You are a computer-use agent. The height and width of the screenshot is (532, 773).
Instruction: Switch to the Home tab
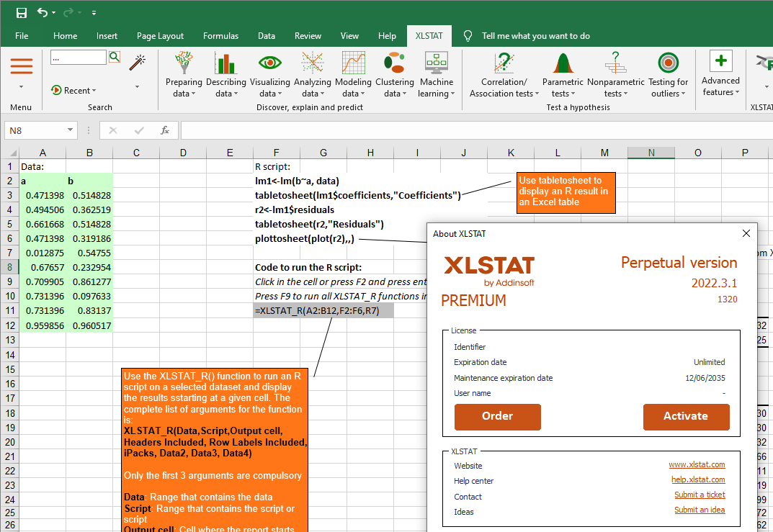coord(65,36)
